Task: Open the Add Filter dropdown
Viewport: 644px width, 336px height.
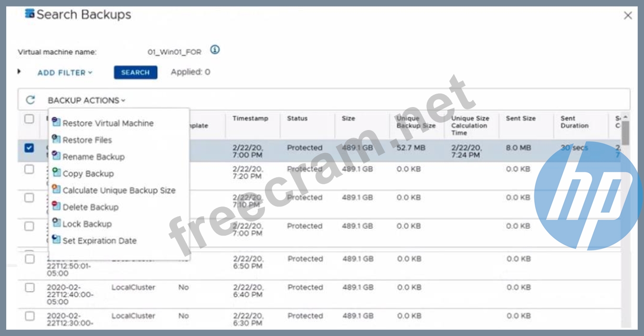Action: [65, 73]
